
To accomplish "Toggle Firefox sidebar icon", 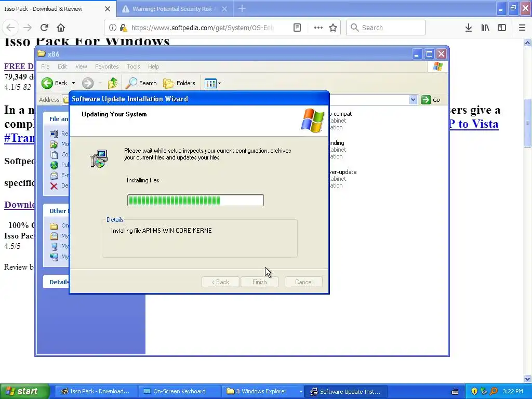I will pos(501,28).
